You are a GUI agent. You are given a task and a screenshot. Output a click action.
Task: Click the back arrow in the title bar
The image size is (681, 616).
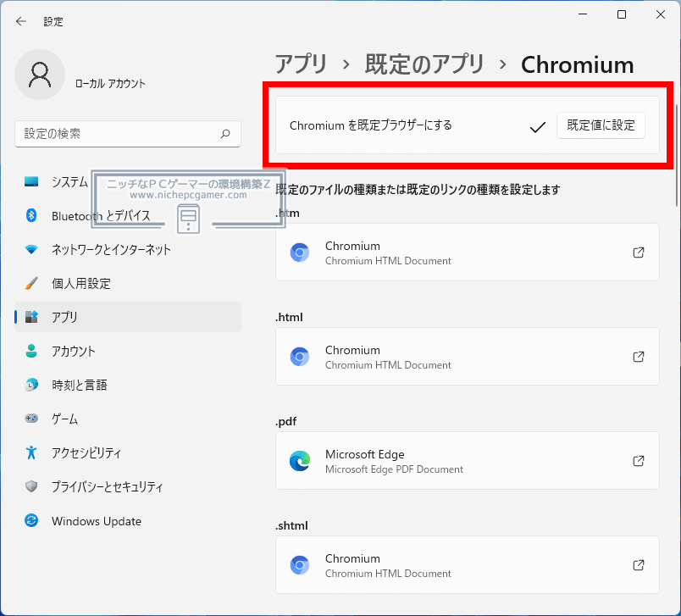click(x=21, y=21)
